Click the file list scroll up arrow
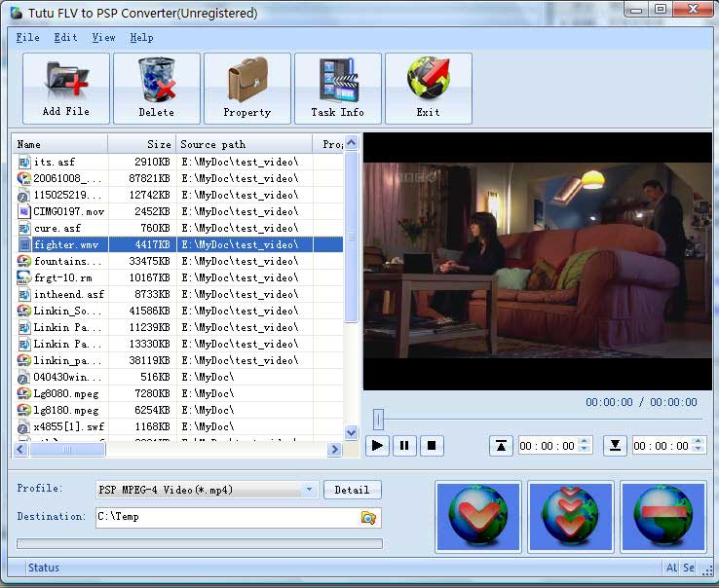The image size is (719, 588). tap(352, 143)
